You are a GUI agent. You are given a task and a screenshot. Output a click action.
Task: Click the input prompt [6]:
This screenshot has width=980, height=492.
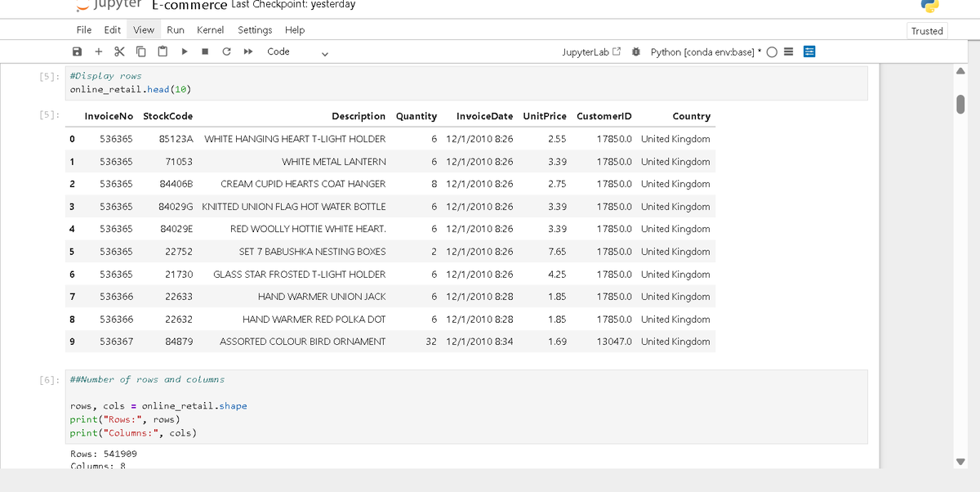49,379
